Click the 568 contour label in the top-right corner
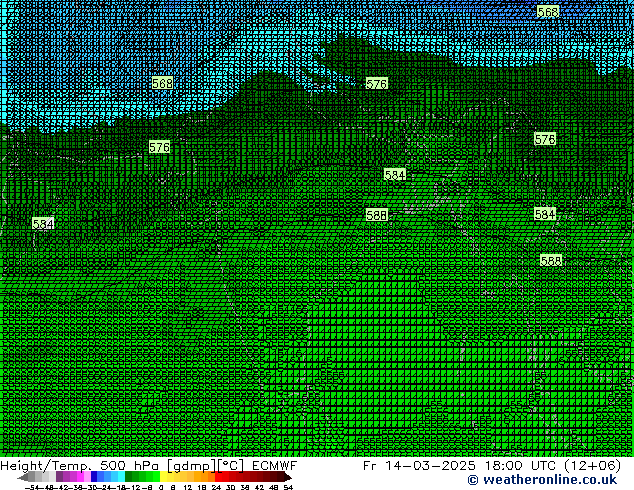This screenshot has height=490, width=634. [x=548, y=12]
